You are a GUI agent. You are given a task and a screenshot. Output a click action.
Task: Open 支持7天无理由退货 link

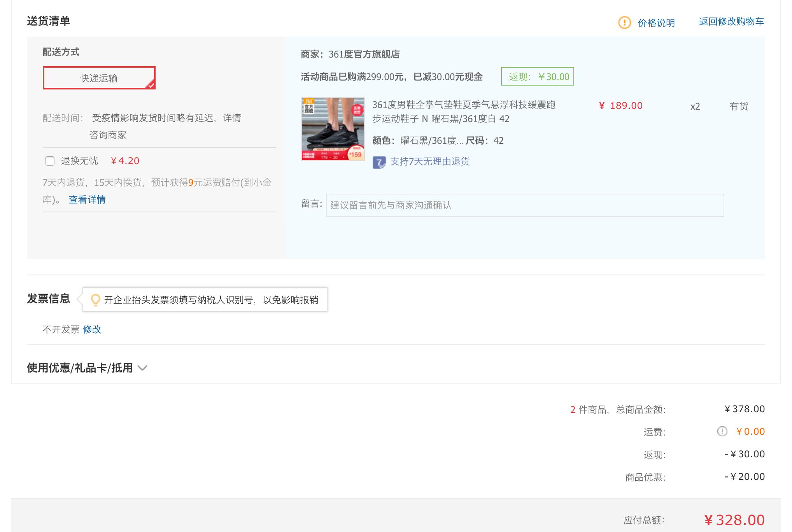pos(430,161)
